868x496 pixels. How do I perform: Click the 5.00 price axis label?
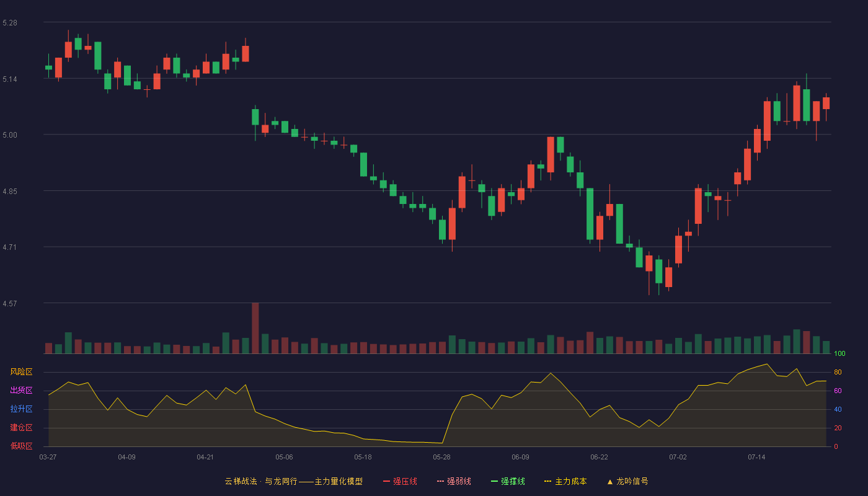tap(10, 135)
